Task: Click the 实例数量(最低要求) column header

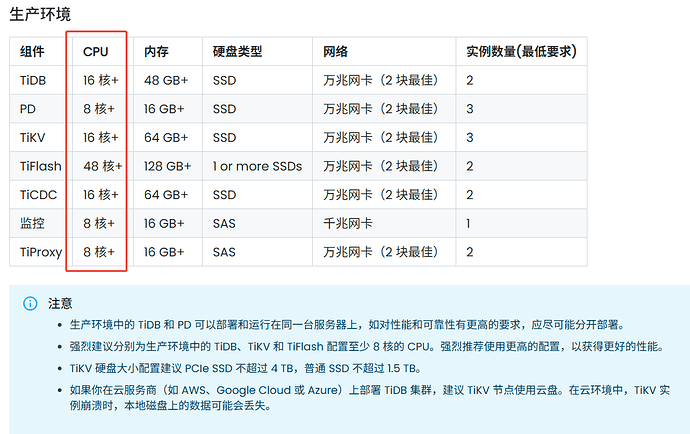Action: 521,51
